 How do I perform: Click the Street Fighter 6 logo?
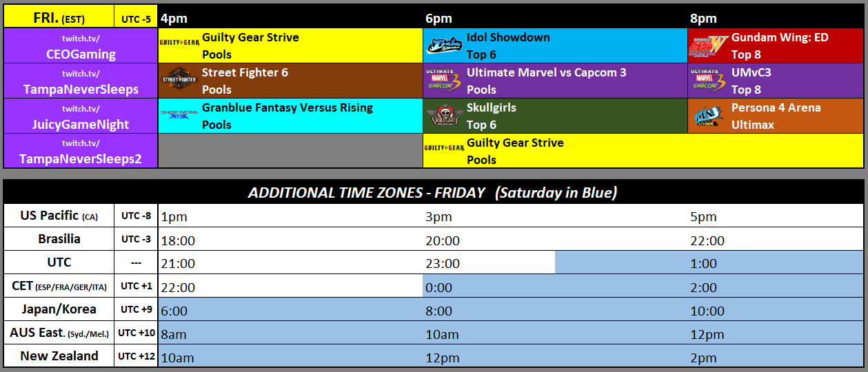(179, 81)
